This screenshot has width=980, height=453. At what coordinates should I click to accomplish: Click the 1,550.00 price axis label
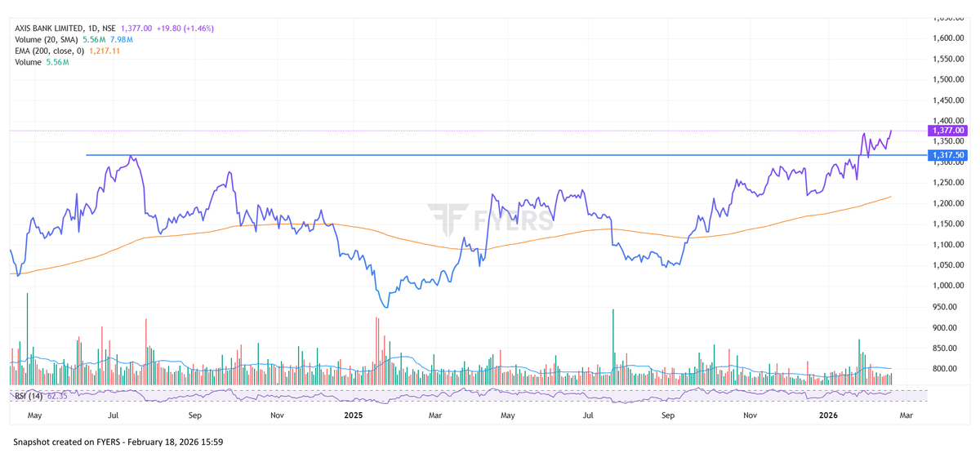coord(949,59)
